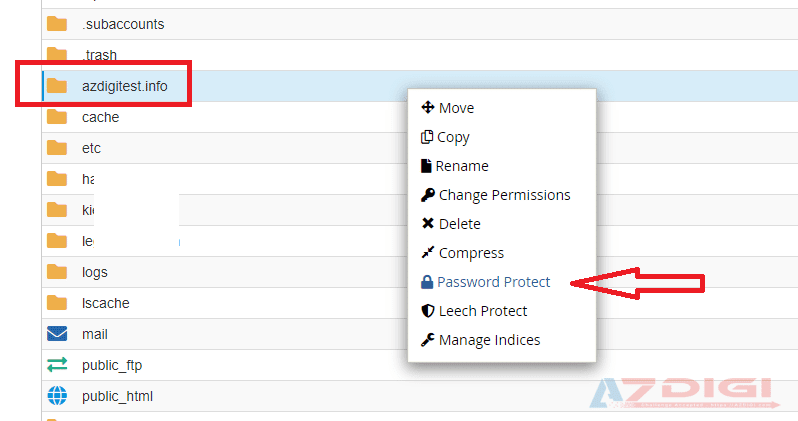Click Password Protect menu entry

[493, 282]
